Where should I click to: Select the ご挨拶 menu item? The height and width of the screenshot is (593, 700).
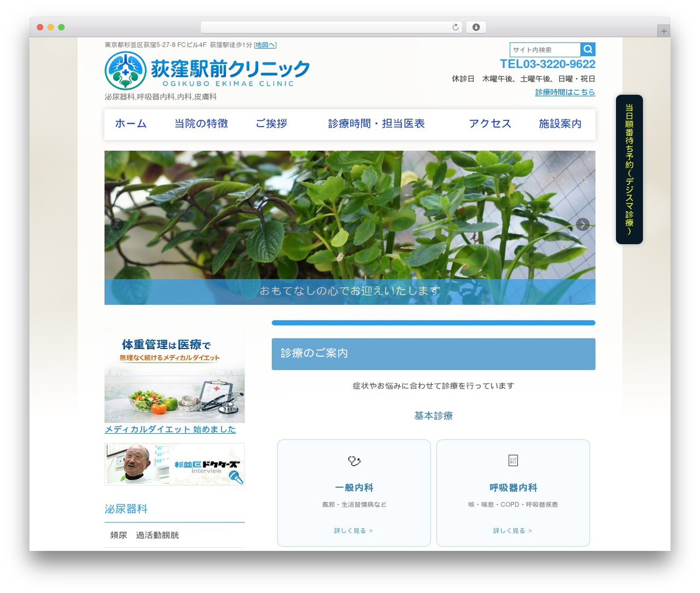(x=271, y=124)
